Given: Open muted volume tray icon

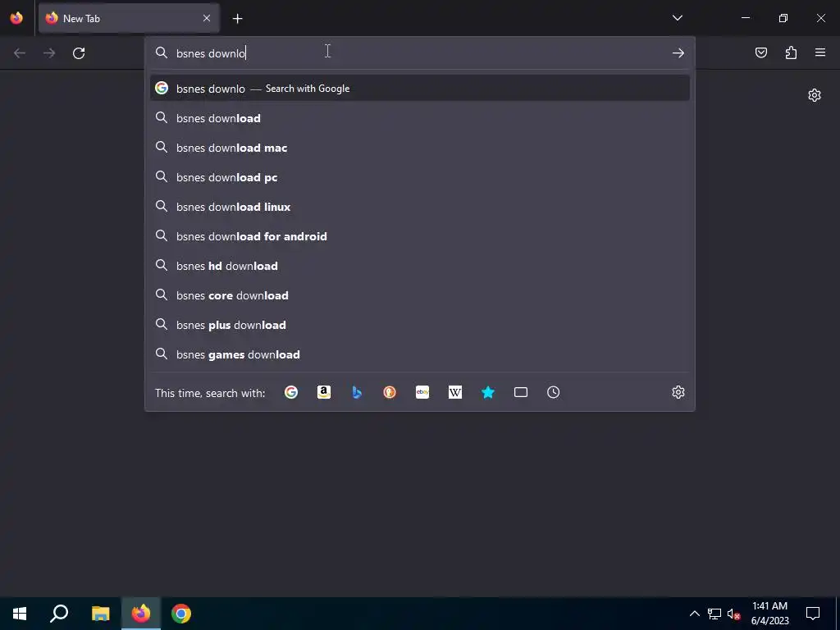Looking at the screenshot, I should tap(734, 614).
